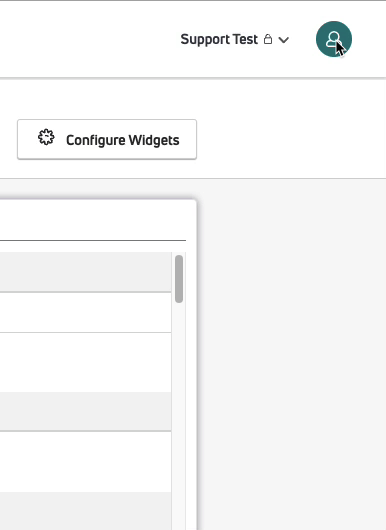Click the widget title area above the divider line

coord(93,220)
